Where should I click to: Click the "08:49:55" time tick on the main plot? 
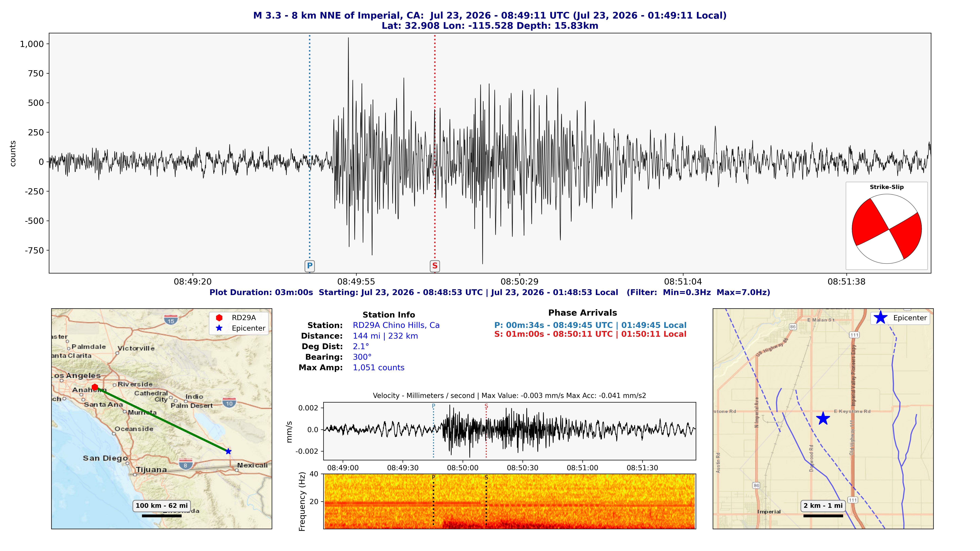(356, 282)
